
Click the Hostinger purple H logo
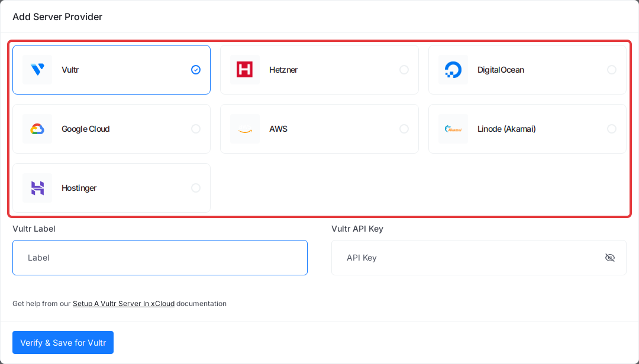pyautogui.click(x=37, y=188)
